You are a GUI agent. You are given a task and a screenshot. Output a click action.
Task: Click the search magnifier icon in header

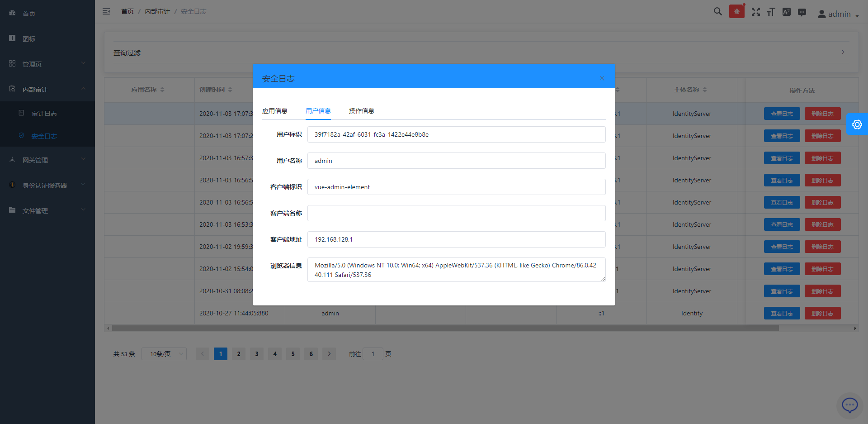[x=717, y=12]
